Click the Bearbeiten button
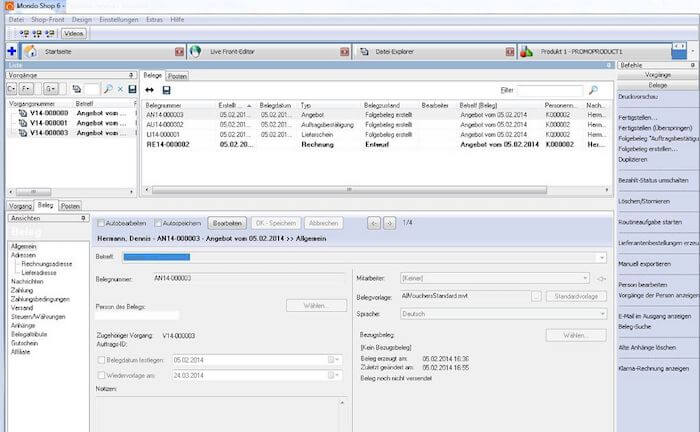 coord(227,223)
